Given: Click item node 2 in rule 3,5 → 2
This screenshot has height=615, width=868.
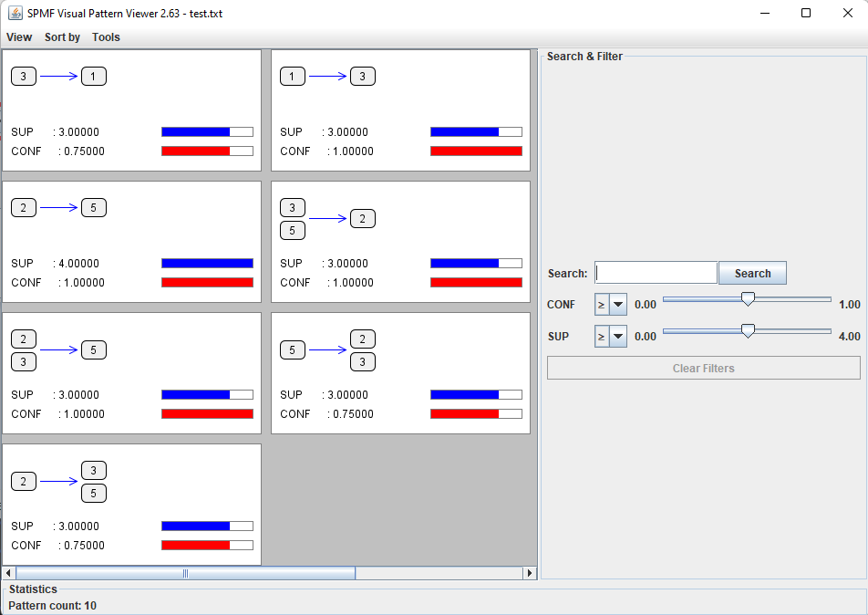Looking at the screenshot, I should [362, 219].
